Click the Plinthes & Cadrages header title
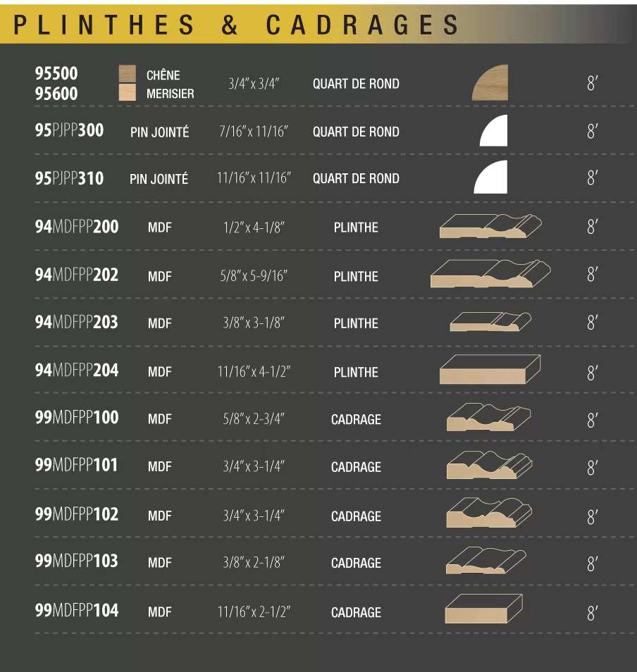 237,25
